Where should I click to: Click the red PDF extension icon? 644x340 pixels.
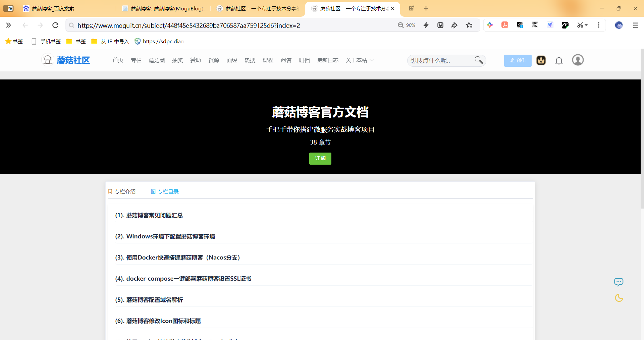click(x=505, y=25)
